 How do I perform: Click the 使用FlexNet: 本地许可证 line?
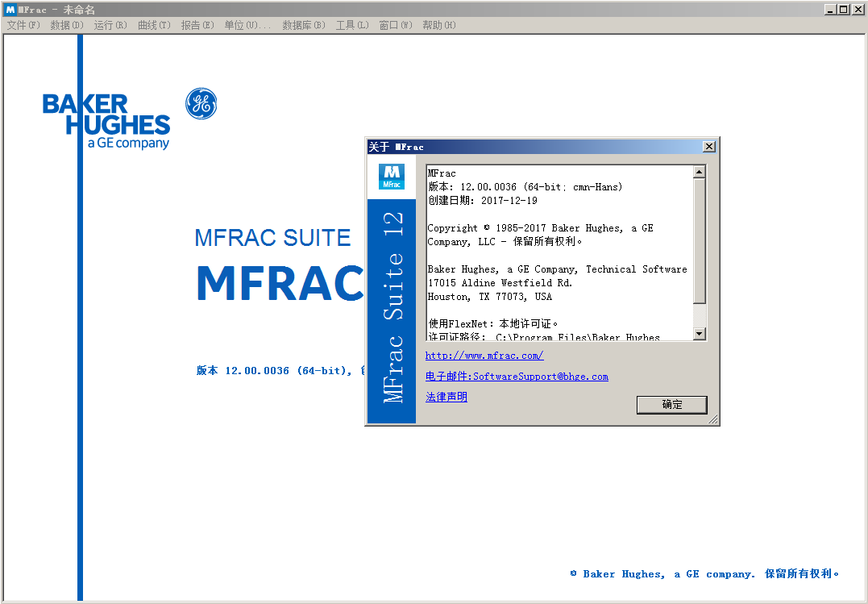pyautogui.click(x=493, y=323)
